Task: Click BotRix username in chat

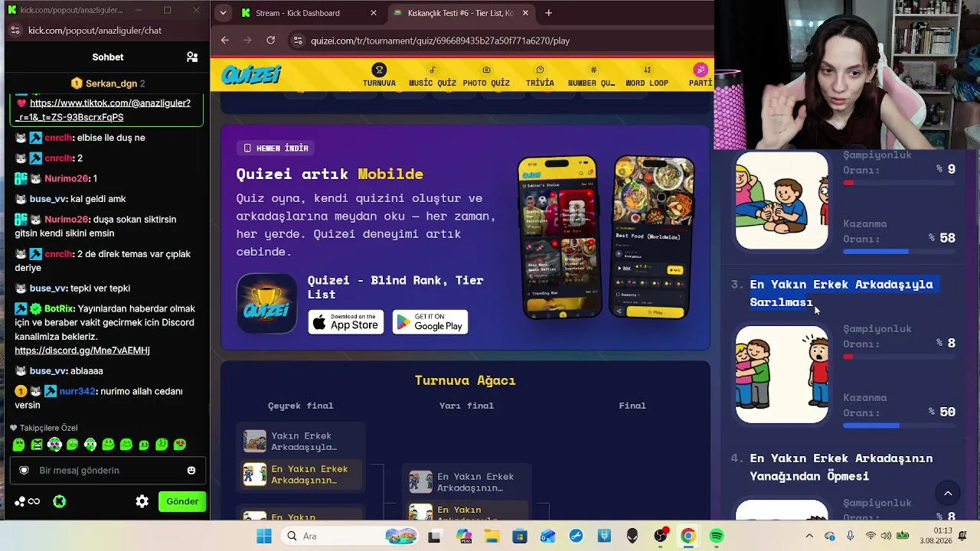Action: pyautogui.click(x=59, y=308)
